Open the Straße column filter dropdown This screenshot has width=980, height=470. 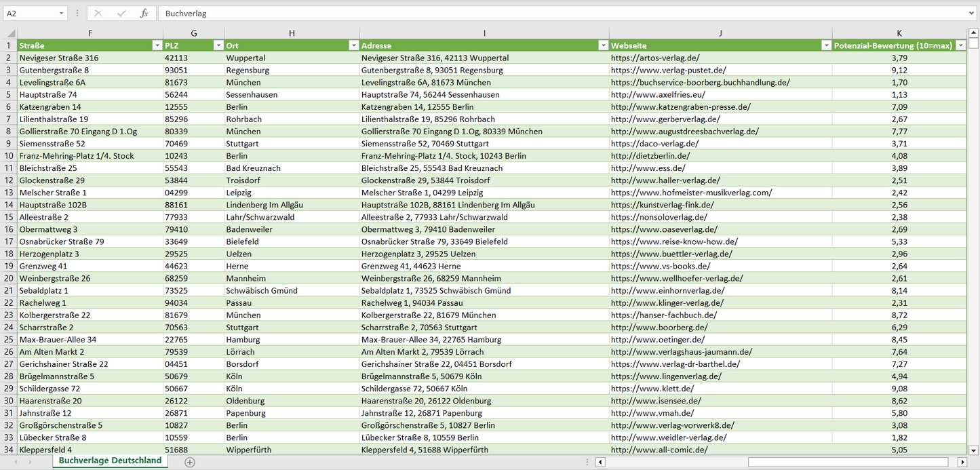156,45
